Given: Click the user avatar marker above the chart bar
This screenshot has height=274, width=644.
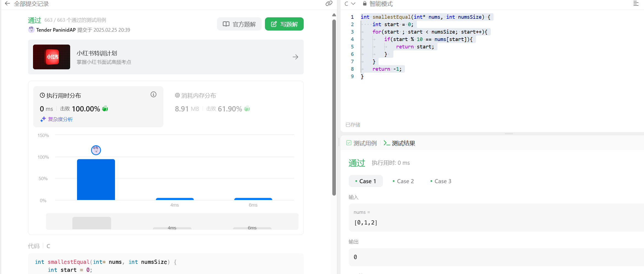Looking at the screenshot, I should coord(96,150).
